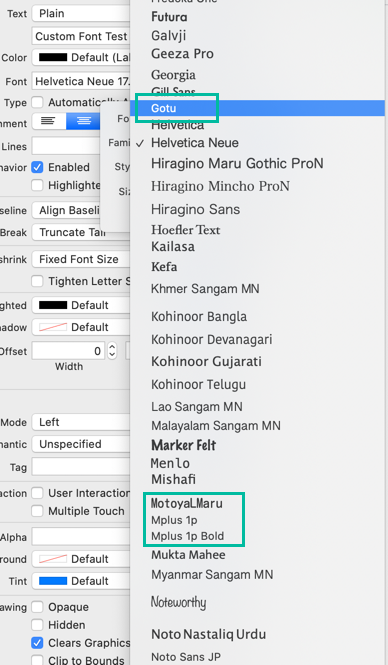Open the Align Baselines dropdown
Image resolution: width=388 pixels, height=665 pixels.
(x=66, y=210)
